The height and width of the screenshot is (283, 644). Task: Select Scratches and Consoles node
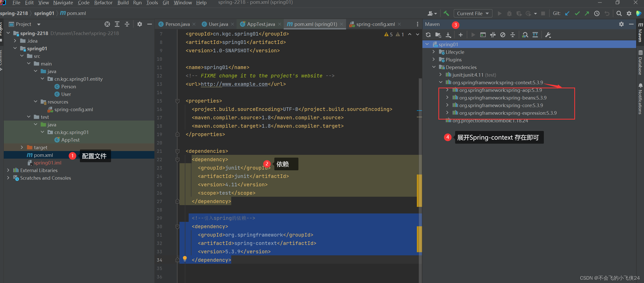tap(42, 178)
